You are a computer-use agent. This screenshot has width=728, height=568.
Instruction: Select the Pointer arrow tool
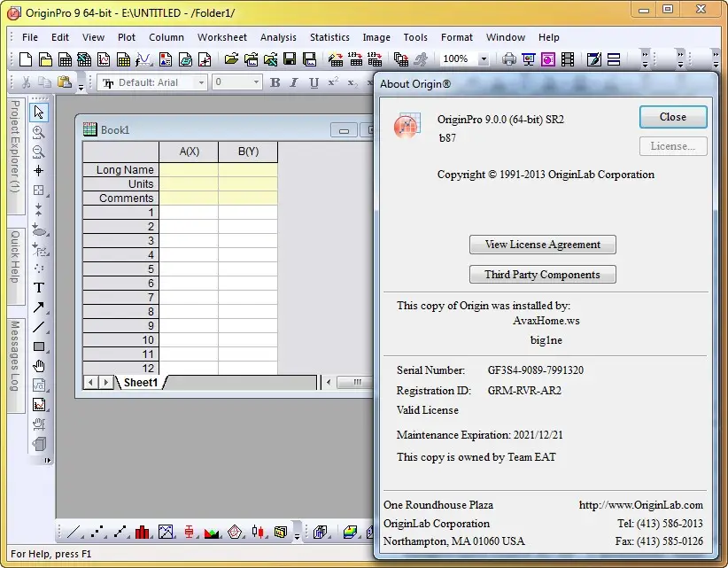point(39,113)
